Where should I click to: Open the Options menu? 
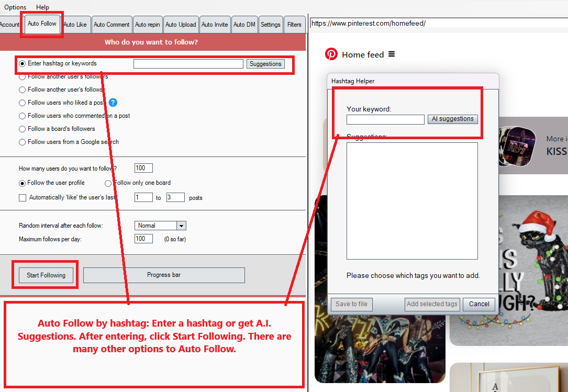click(15, 7)
